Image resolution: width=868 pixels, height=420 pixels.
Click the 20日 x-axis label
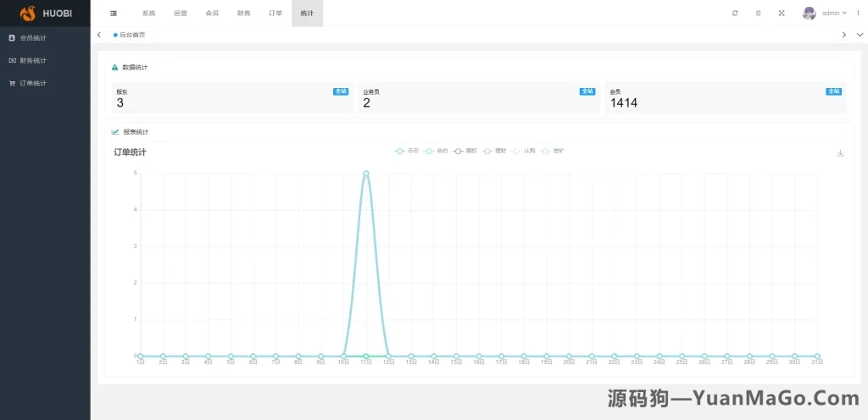569,362
